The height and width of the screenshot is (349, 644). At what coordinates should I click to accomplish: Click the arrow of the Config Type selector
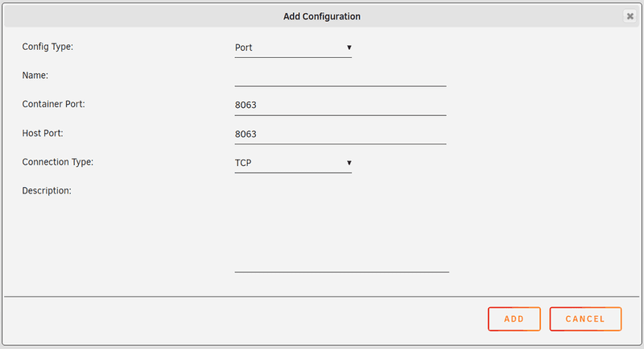tap(349, 48)
